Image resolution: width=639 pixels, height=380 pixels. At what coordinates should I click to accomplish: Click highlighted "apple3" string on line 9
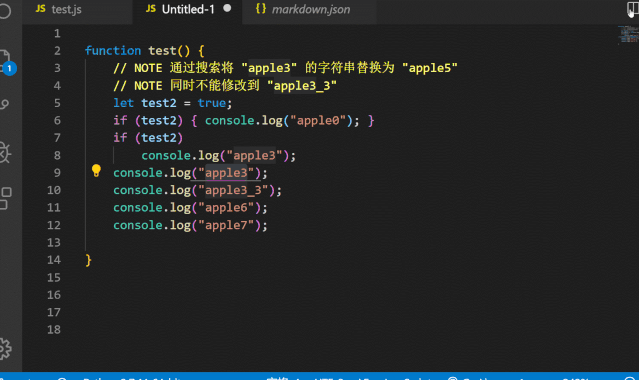[x=226, y=173]
